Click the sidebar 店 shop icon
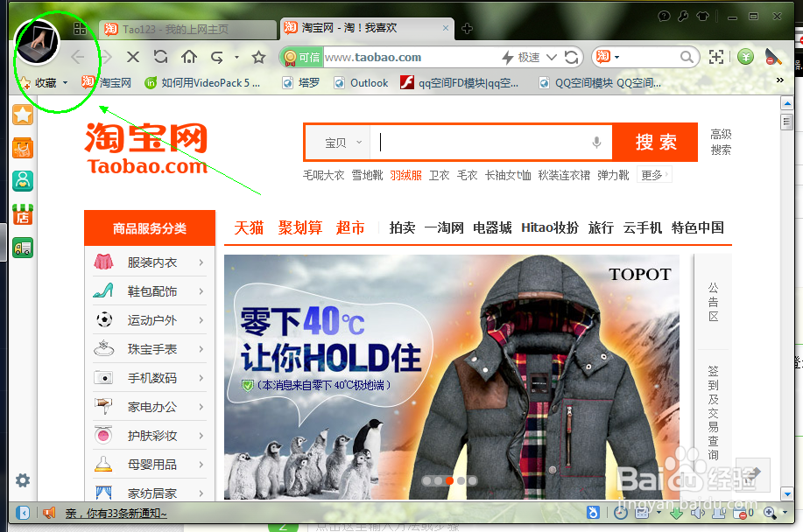Viewport: 803px width, 532px height. click(x=23, y=214)
